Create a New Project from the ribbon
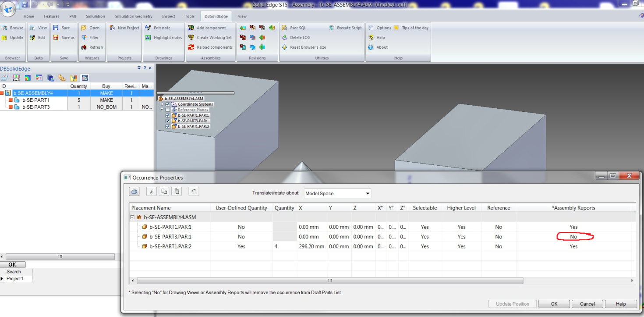 [124, 28]
